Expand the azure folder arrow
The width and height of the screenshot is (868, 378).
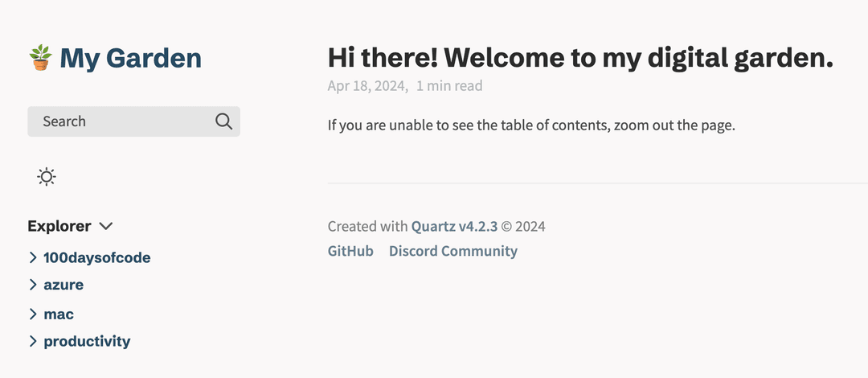[33, 285]
